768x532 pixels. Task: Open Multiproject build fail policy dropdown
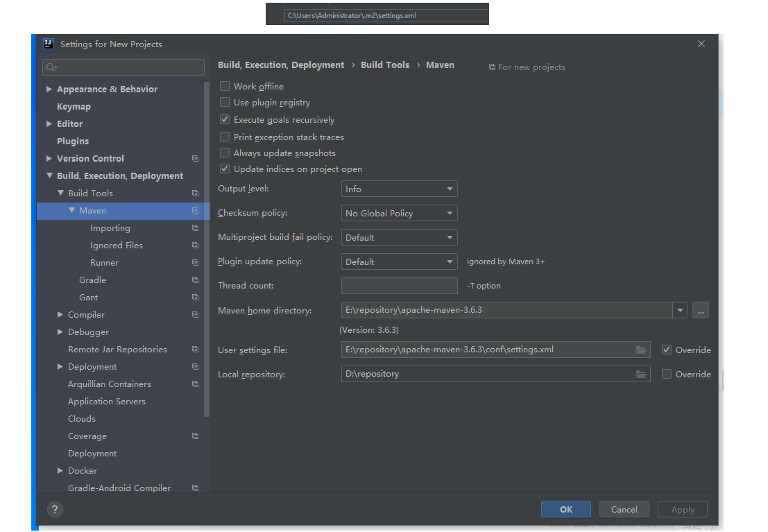pyautogui.click(x=399, y=238)
